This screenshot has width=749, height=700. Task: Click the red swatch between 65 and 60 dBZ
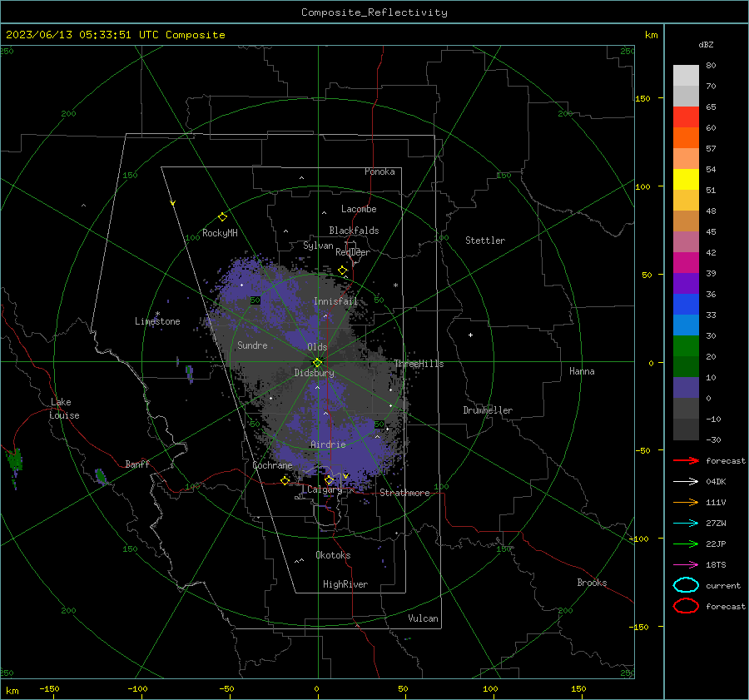tap(686, 117)
